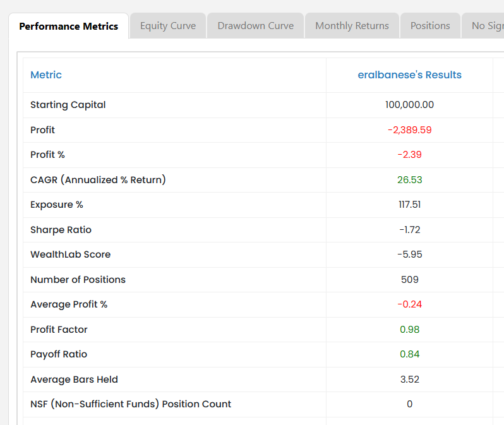Select the Number of Positions value 509

click(x=409, y=280)
